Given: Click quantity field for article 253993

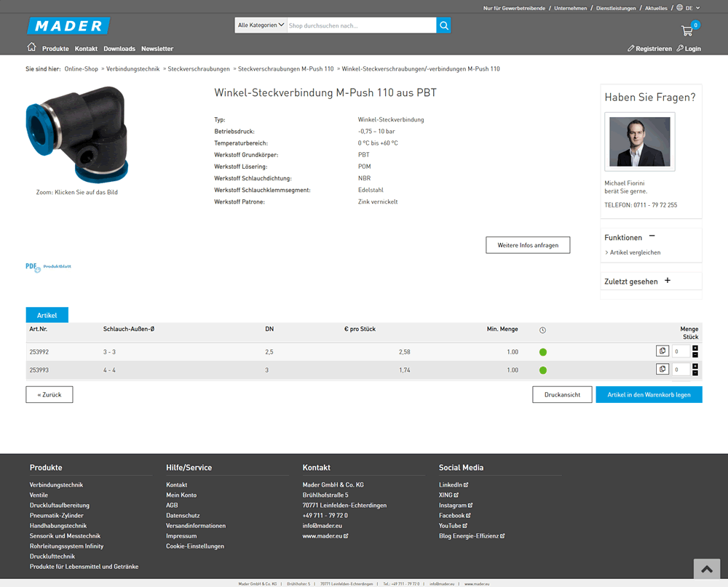Looking at the screenshot, I should 681,370.
